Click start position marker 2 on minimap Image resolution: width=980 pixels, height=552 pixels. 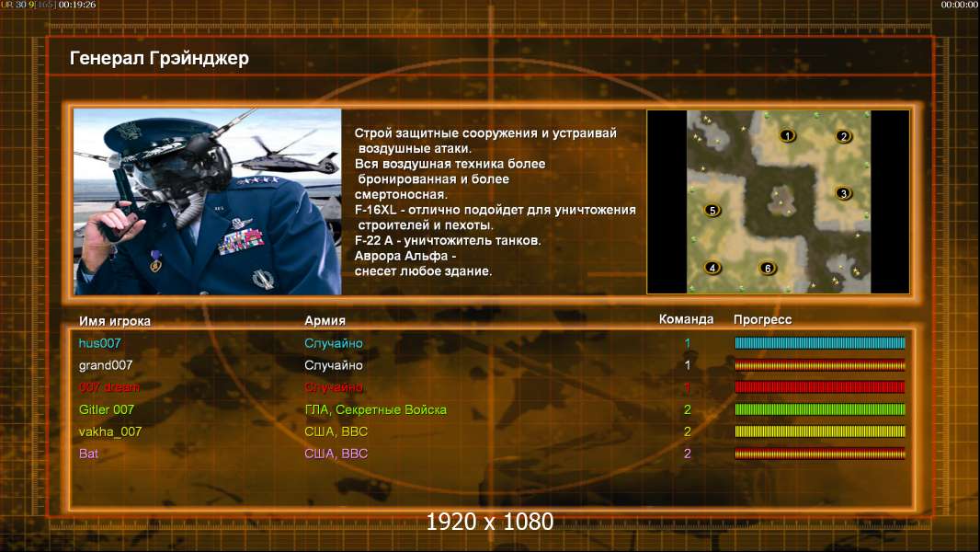point(843,136)
